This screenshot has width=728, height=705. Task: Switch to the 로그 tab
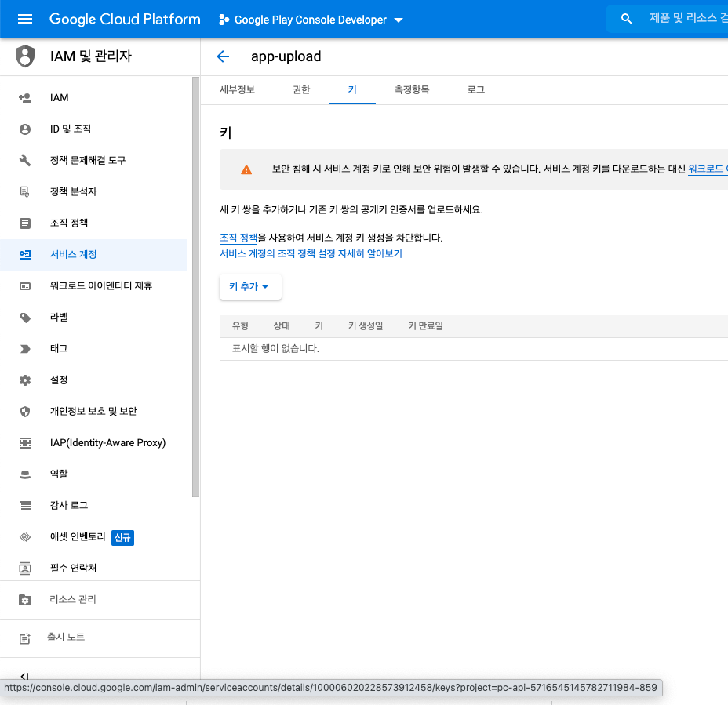pyautogui.click(x=476, y=90)
